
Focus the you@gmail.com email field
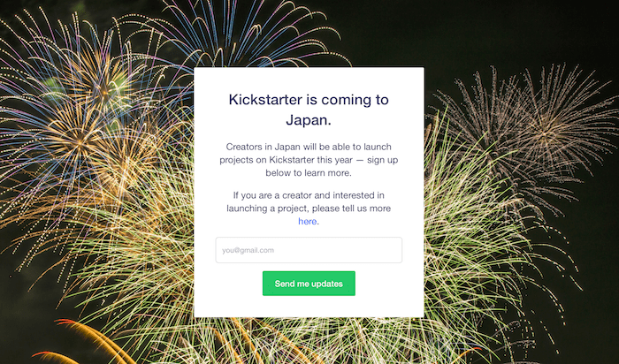pyautogui.click(x=309, y=250)
